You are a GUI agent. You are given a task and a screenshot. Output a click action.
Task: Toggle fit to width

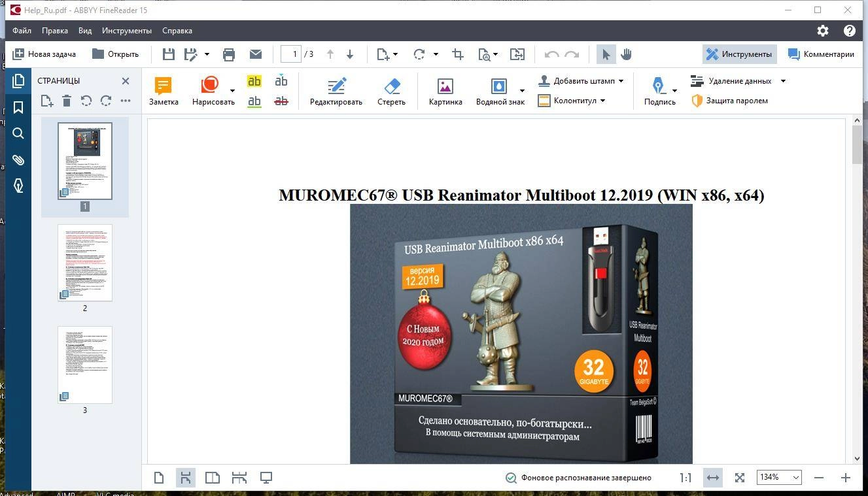[713, 478]
